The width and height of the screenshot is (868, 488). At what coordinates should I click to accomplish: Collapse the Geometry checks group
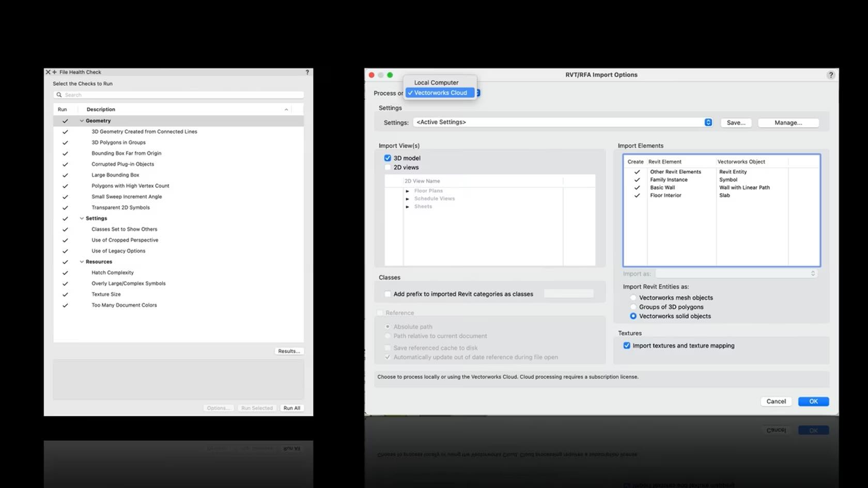tap(82, 121)
